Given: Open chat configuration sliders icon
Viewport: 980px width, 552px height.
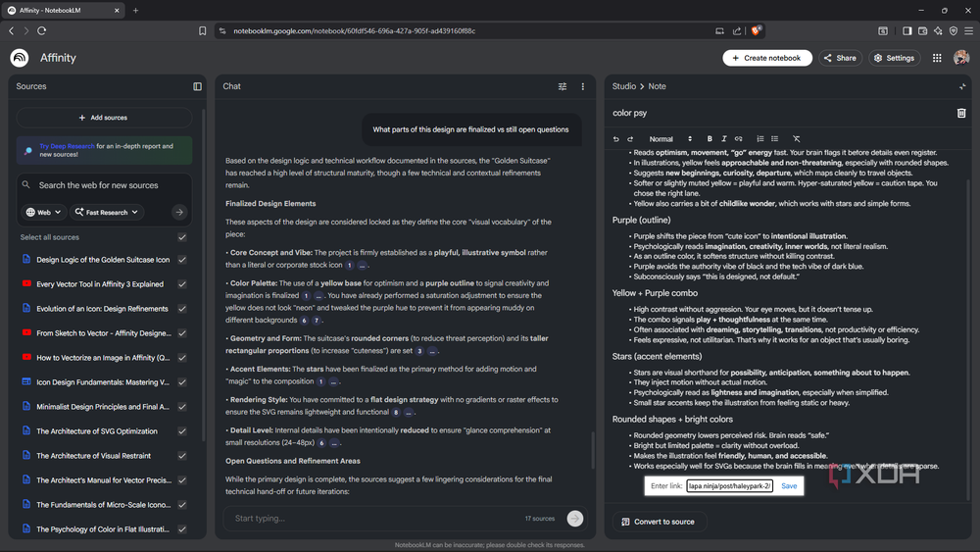Looking at the screenshot, I should [x=563, y=86].
